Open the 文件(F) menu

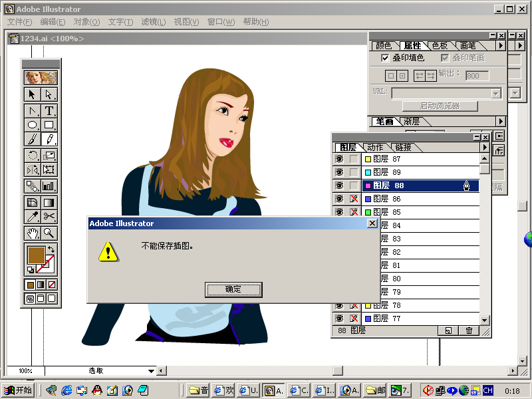coord(19,22)
